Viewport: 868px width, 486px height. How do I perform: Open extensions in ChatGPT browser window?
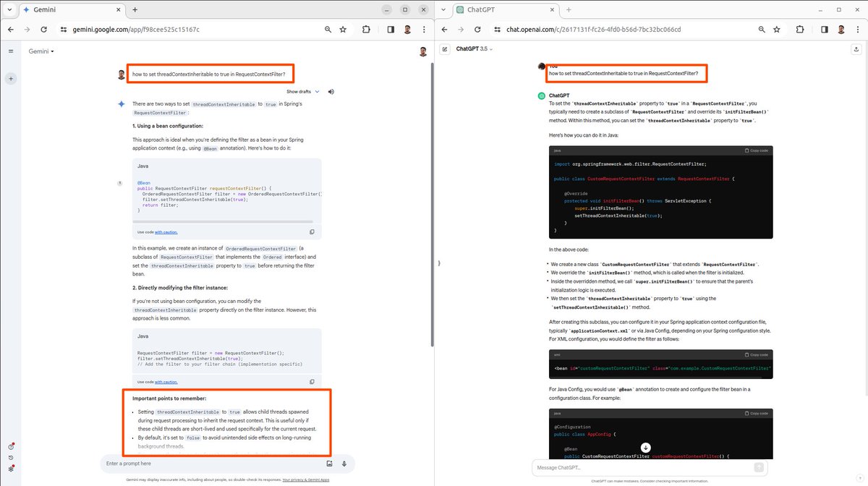[x=800, y=30]
